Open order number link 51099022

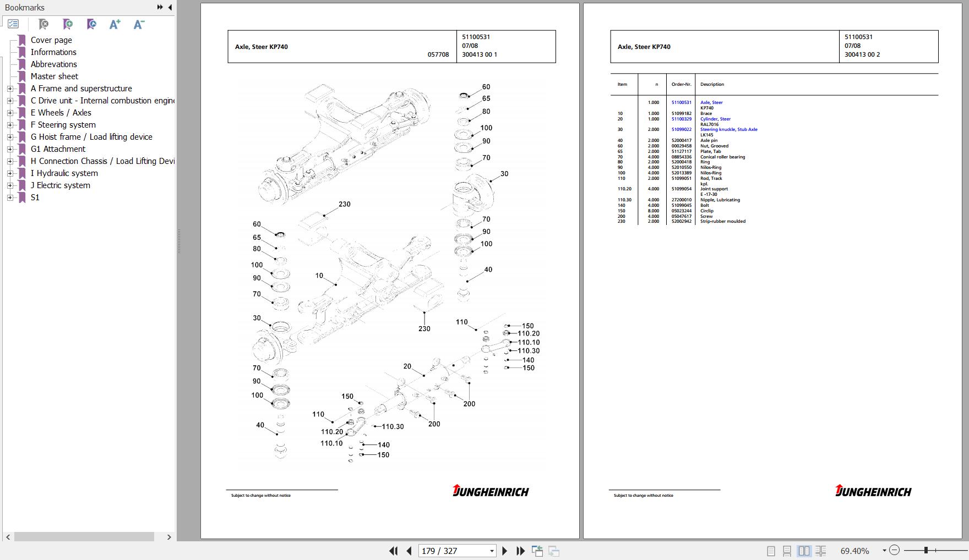point(682,129)
